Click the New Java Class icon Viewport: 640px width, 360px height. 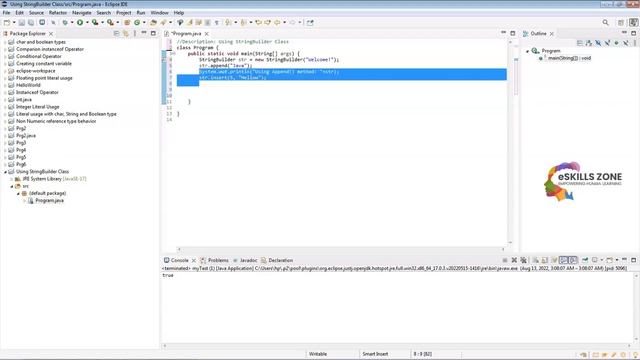137,23
